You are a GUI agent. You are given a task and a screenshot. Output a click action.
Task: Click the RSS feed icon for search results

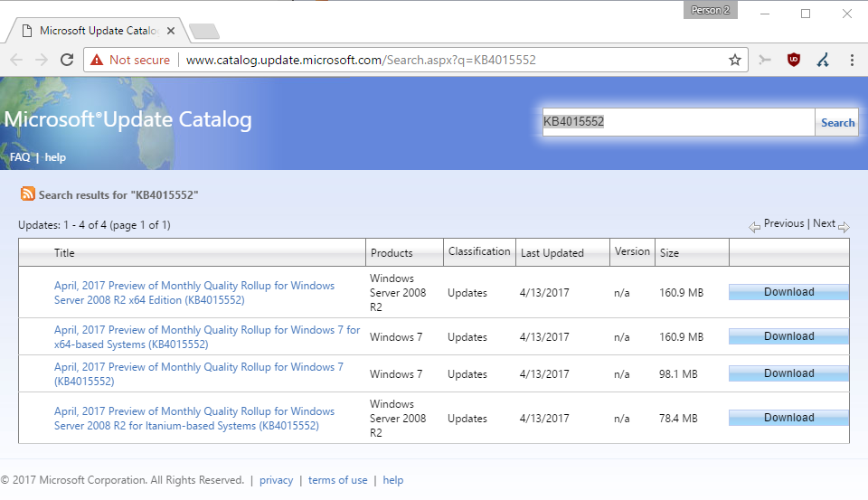28,193
